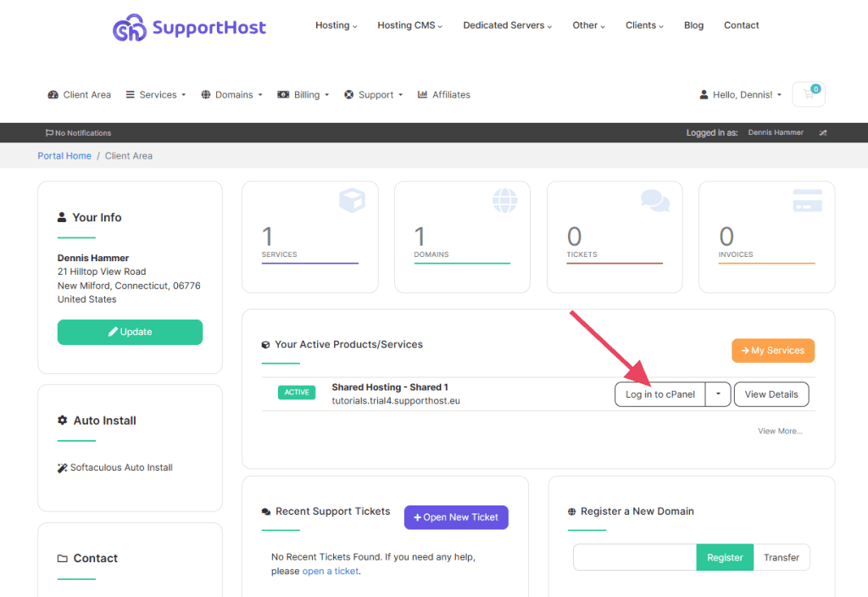Click the services cube icon in Services card
The width and height of the screenshot is (868, 597).
(x=352, y=200)
